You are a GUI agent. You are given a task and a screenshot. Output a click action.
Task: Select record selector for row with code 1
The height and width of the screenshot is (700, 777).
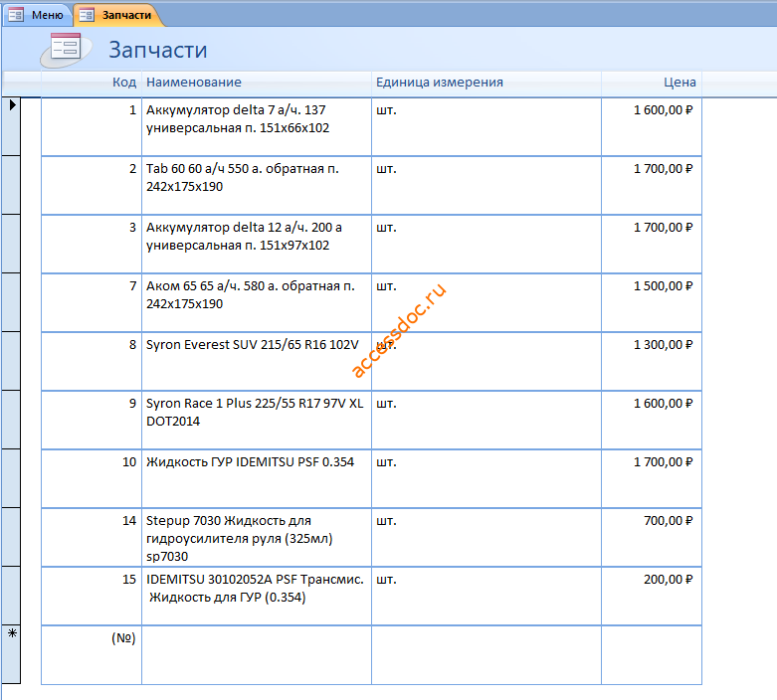pyautogui.click(x=11, y=127)
